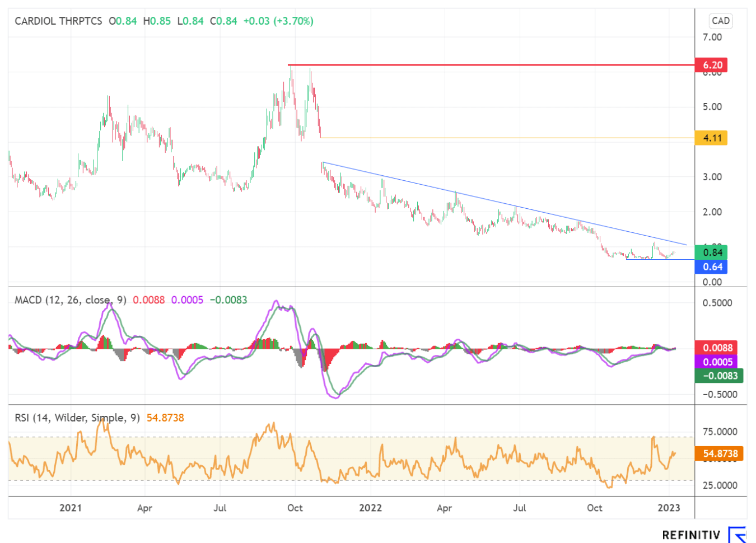Screen dimensions: 756x543
Task: Select the red 6.20 price label
Action: point(711,65)
